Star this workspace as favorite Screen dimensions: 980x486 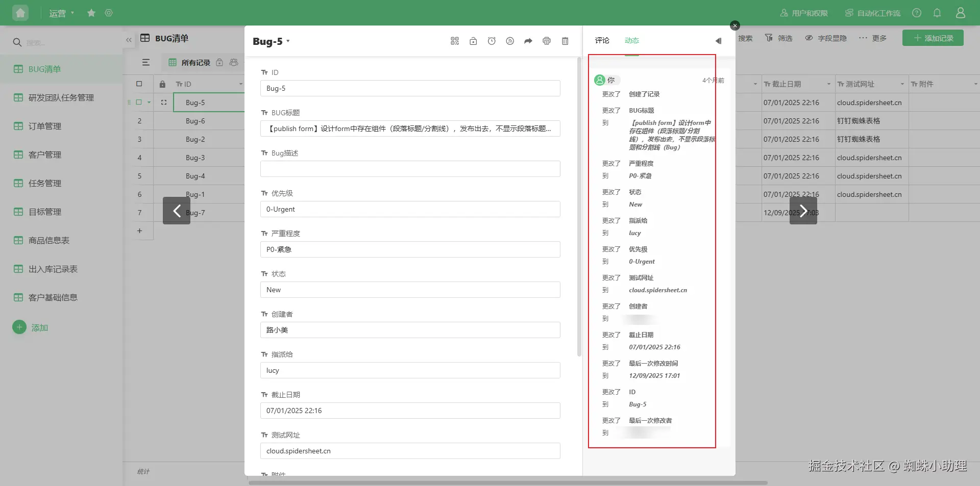point(91,13)
